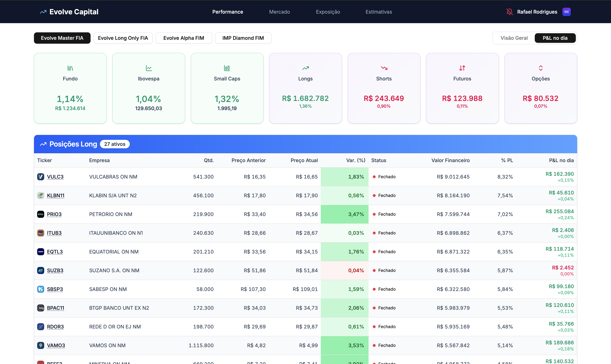Switch view to Visão Geral
The width and height of the screenshot is (611, 364).
514,38
